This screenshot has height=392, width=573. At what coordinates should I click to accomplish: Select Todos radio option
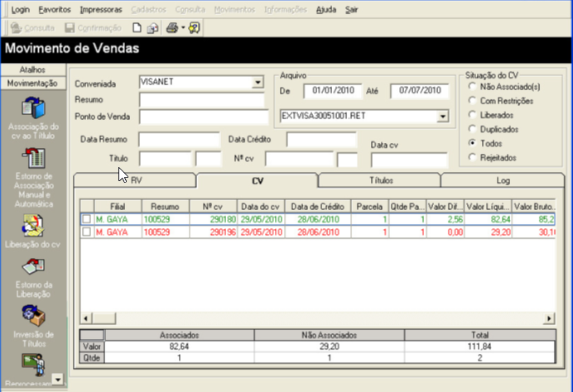click(x=472, y=143)
